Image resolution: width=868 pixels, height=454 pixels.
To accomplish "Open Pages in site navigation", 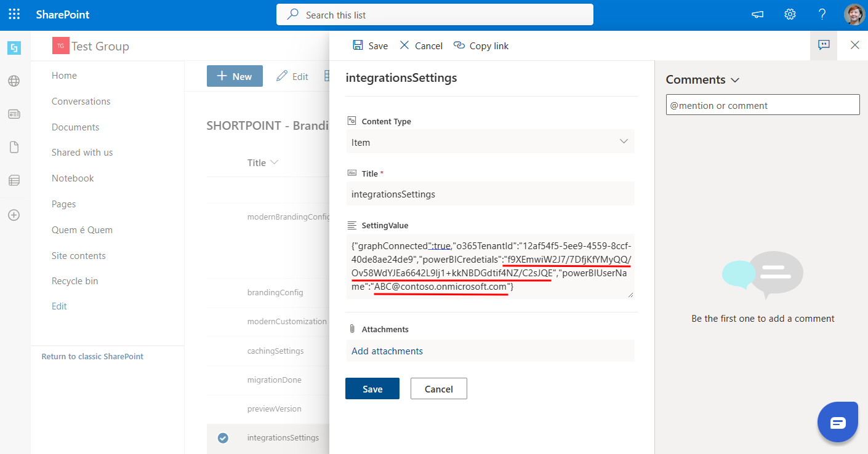I will point(64,204).
